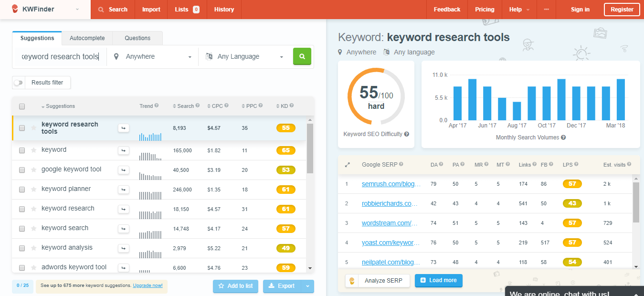
Task: Star the 'keyword planner' row
Action: click(33, 190)
